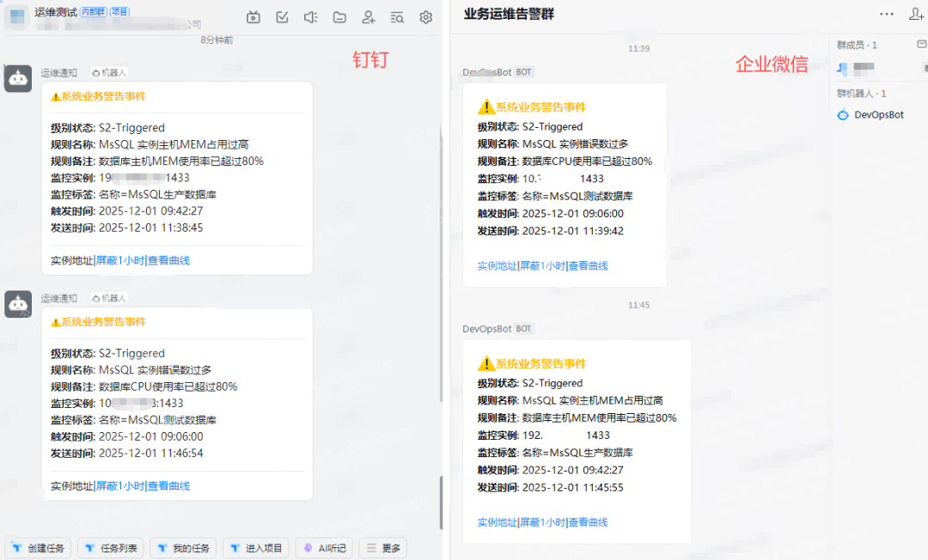Click the 内部群 tag next to group name
This screenshot has height=560, width=928.
pos(94,12)
